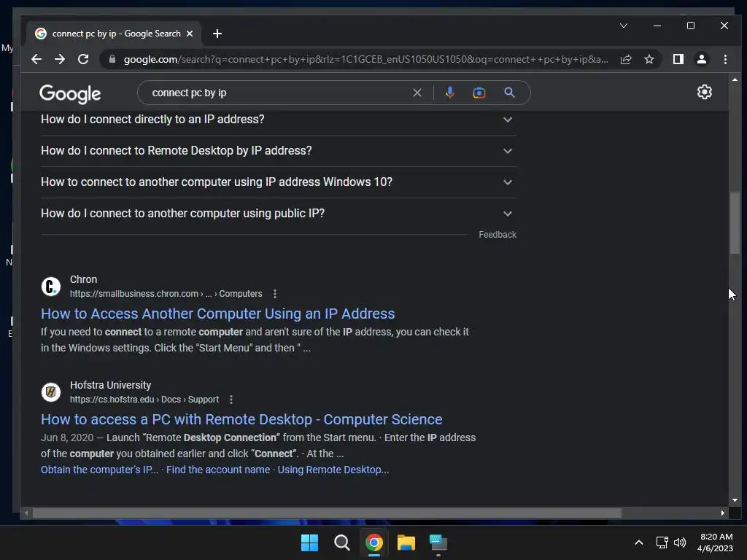Screen dimensions: 747x560
Task: Search by image camera icon
Action: coord(479,93)
